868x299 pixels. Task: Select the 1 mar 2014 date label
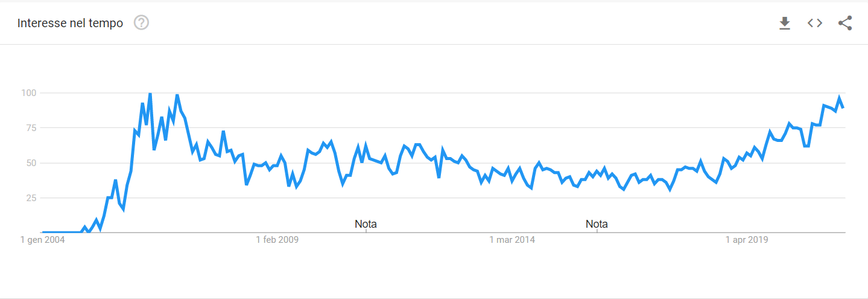[512, 240]
